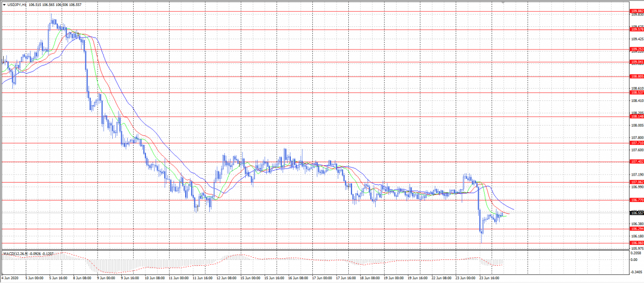Click the 0.2058 MACD scale value

637,253
